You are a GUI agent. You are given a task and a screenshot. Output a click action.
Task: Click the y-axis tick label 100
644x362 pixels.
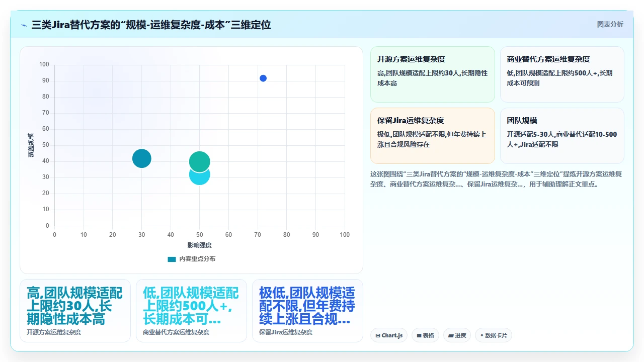[x=44, y=64]
